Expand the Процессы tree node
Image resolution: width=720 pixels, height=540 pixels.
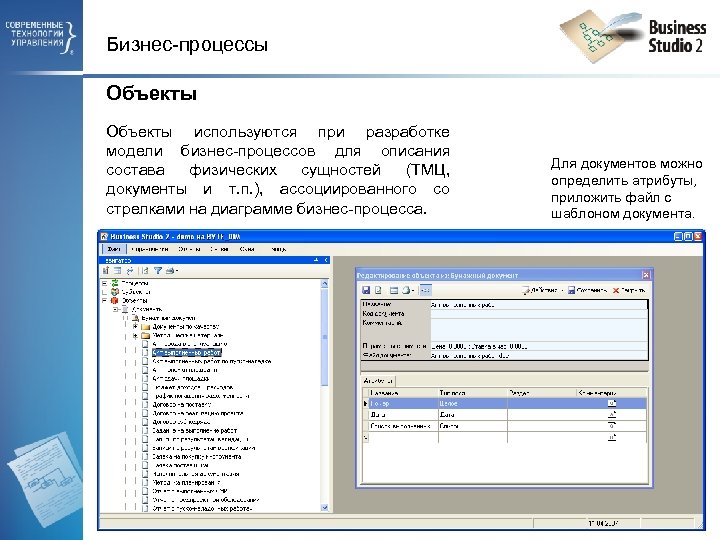pyautogui.click(x=105, y=283)
